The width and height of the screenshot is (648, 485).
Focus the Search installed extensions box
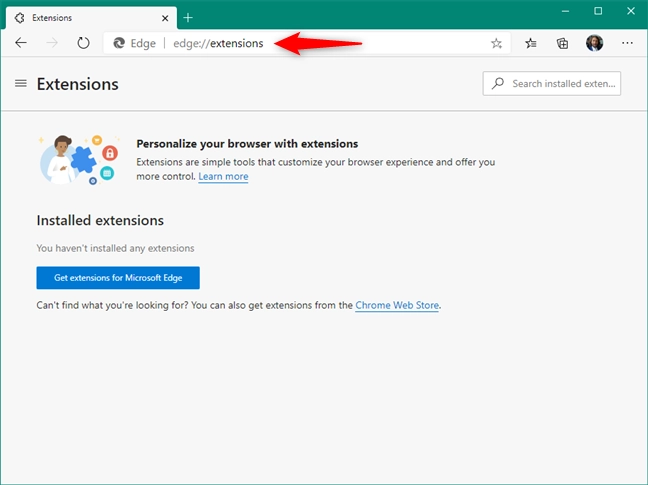(x=551, y=83)
